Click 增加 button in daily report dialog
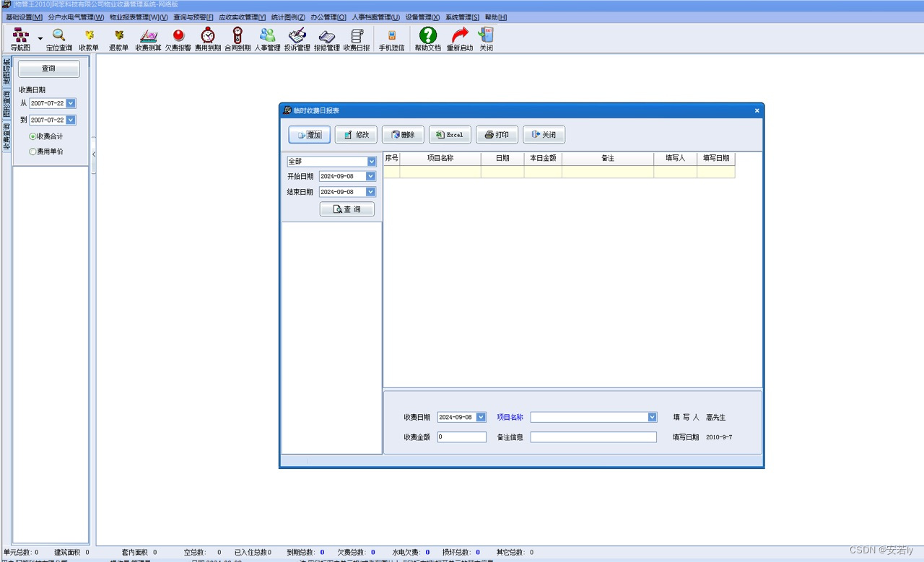Image resolution: width=924 pixels, height=562 pixels. coord(310,135)
